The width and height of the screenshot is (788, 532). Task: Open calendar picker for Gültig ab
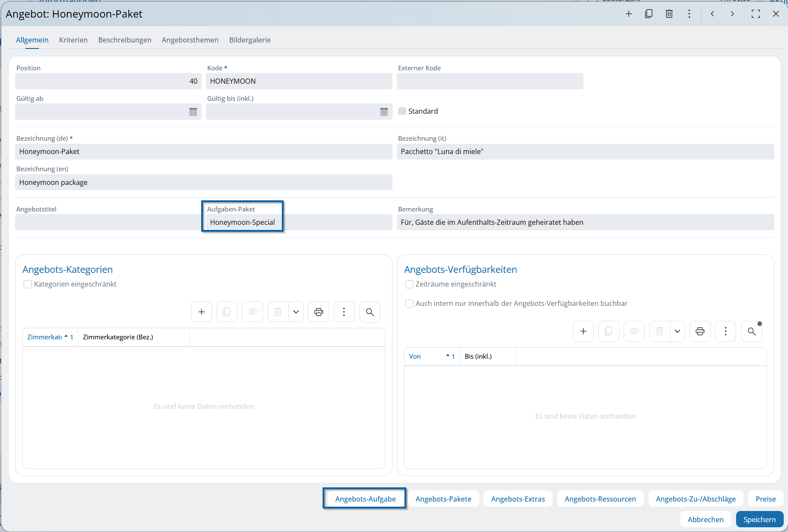pyautogui.click(x=193, y=112)
